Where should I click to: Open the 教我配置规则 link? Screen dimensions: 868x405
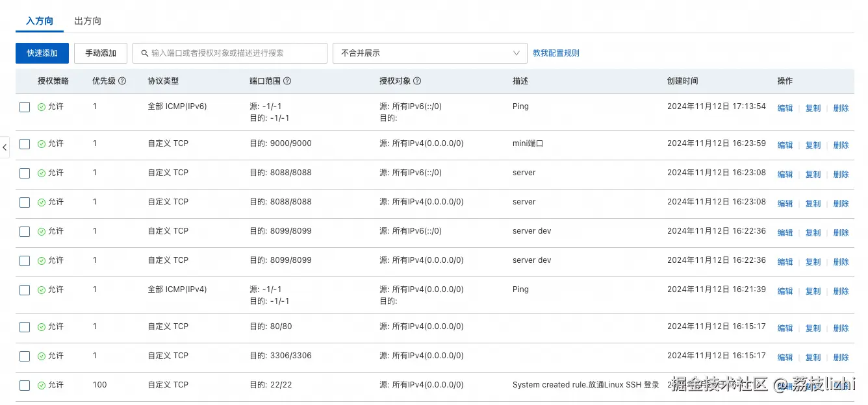(x=556, y=53)
